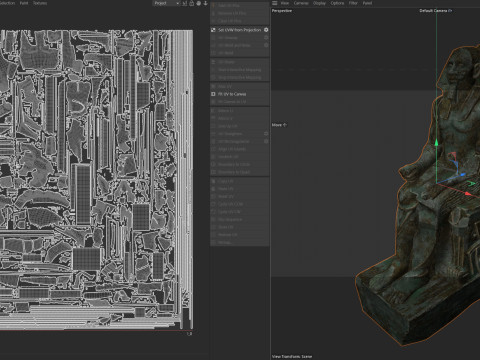This screenshot has width=480, height=360.
Task: Click the Mirror V command
Action: [x=240, y=118]
